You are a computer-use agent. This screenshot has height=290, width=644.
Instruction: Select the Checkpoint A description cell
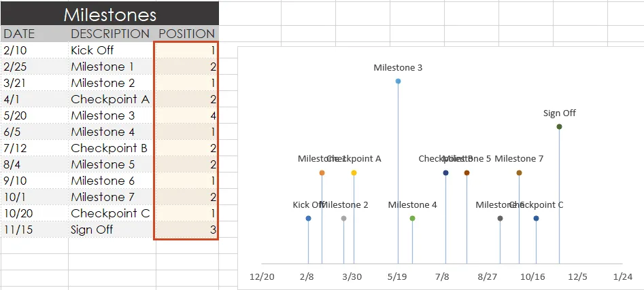[111, 99]
